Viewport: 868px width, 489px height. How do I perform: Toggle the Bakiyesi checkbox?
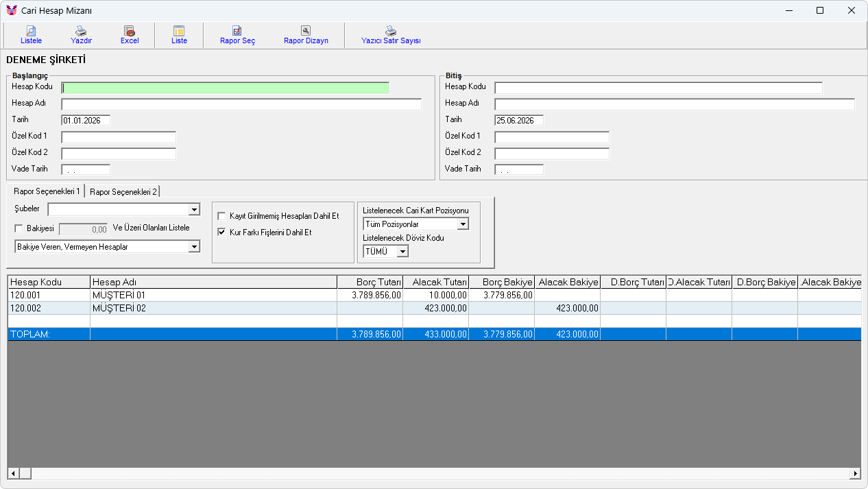pyautogui.click(x=19, y=228)
